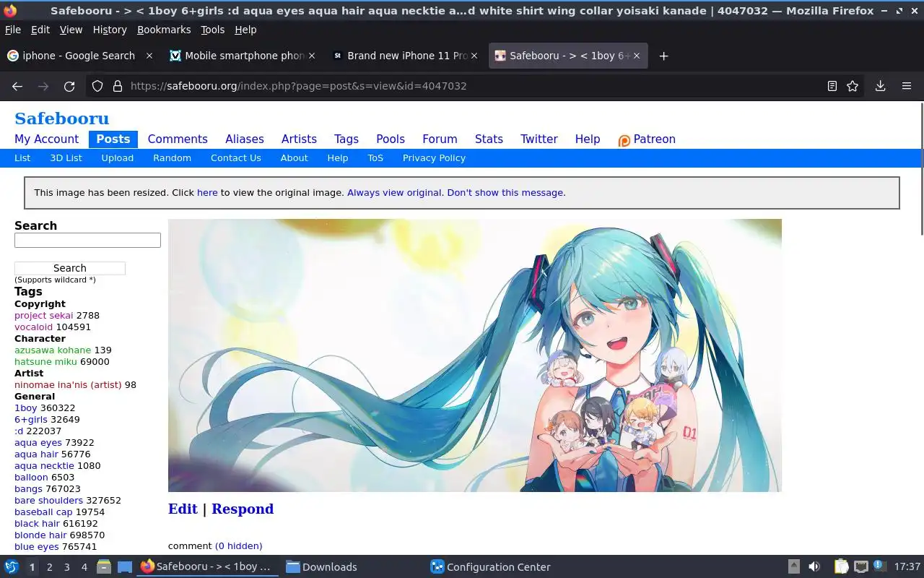Click the notification update tray icon

coord(879,566)
